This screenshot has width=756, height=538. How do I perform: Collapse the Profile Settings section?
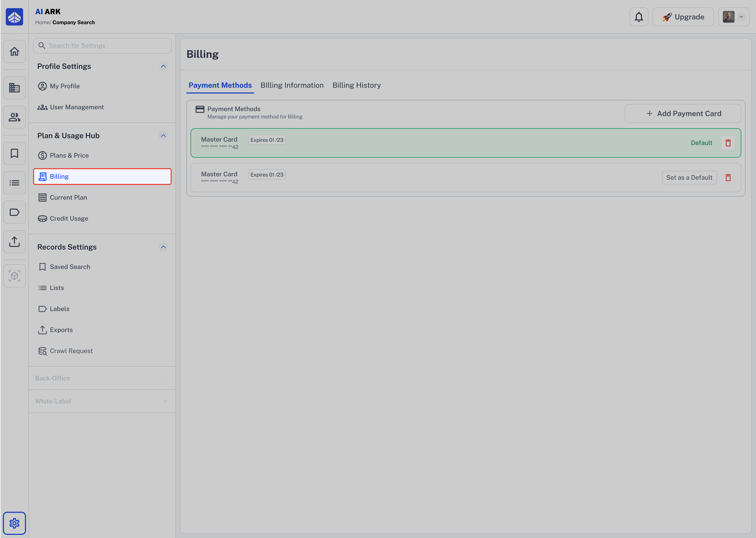coord(163,66)
